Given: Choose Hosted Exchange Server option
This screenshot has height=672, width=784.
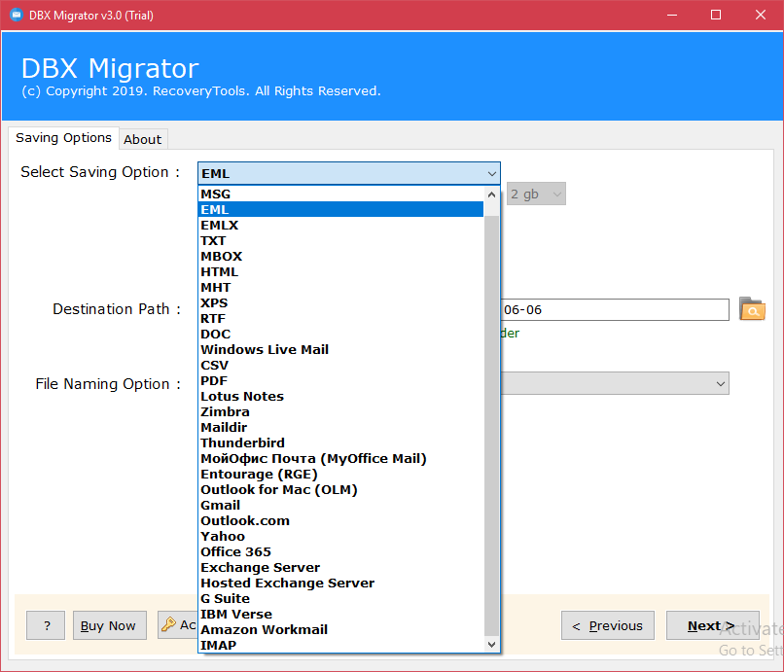Looking at the screenshot, I should tap(341, 583).
